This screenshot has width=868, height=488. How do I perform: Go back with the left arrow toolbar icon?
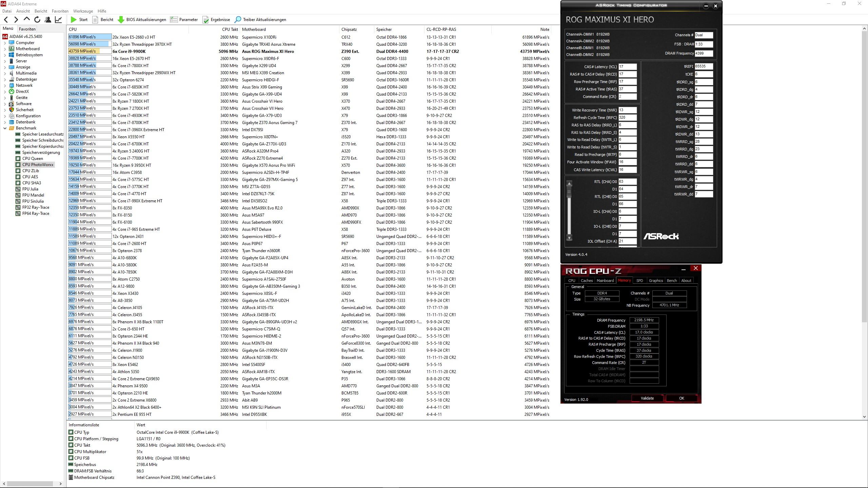(6, 20)
